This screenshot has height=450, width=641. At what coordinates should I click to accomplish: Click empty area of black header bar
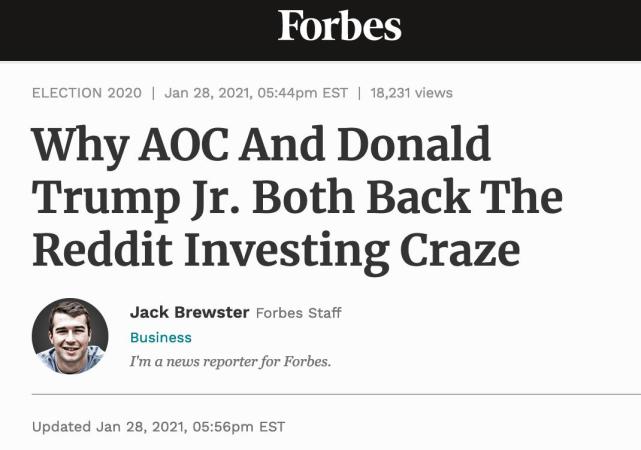point(120,28)
